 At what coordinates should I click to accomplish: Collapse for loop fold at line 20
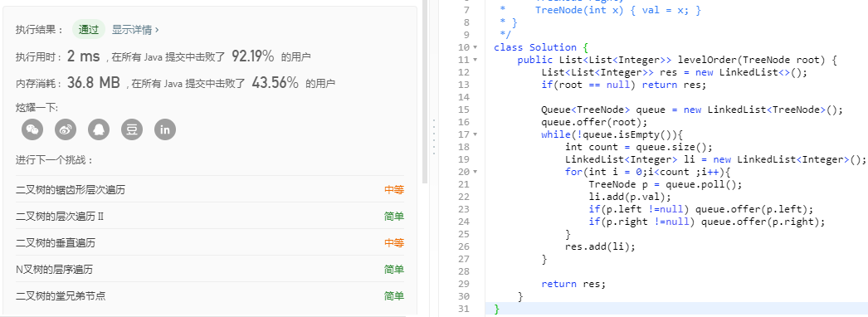pyautogui.click(x=475, y=172)
